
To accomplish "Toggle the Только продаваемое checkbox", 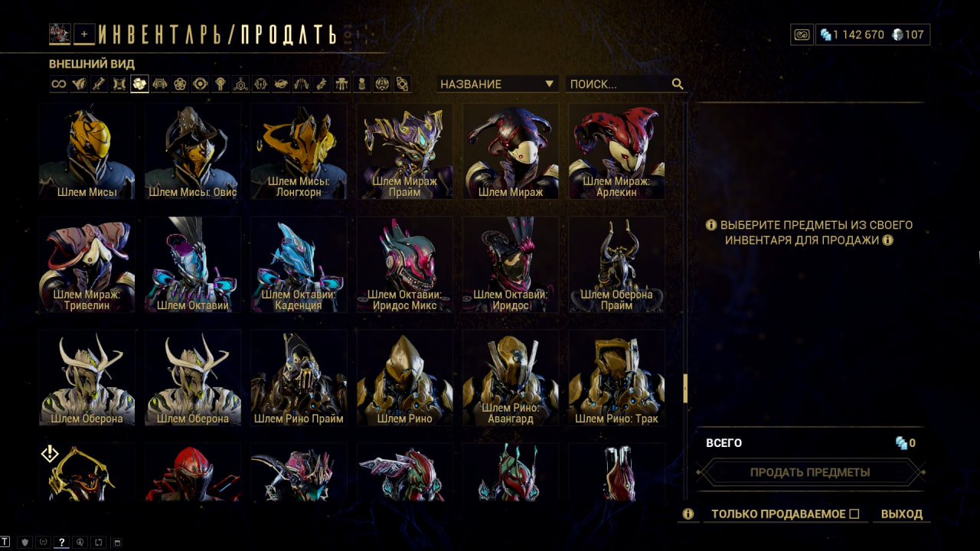I will click(854, 514).
